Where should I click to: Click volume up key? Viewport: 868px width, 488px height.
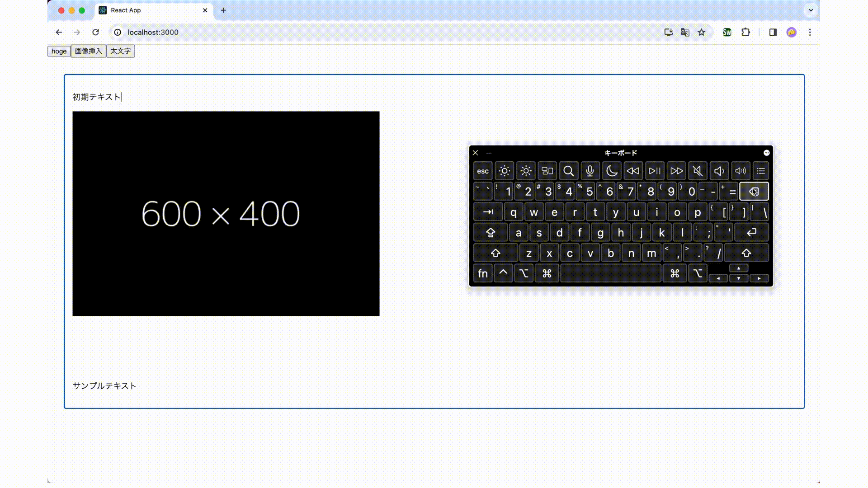741,171
